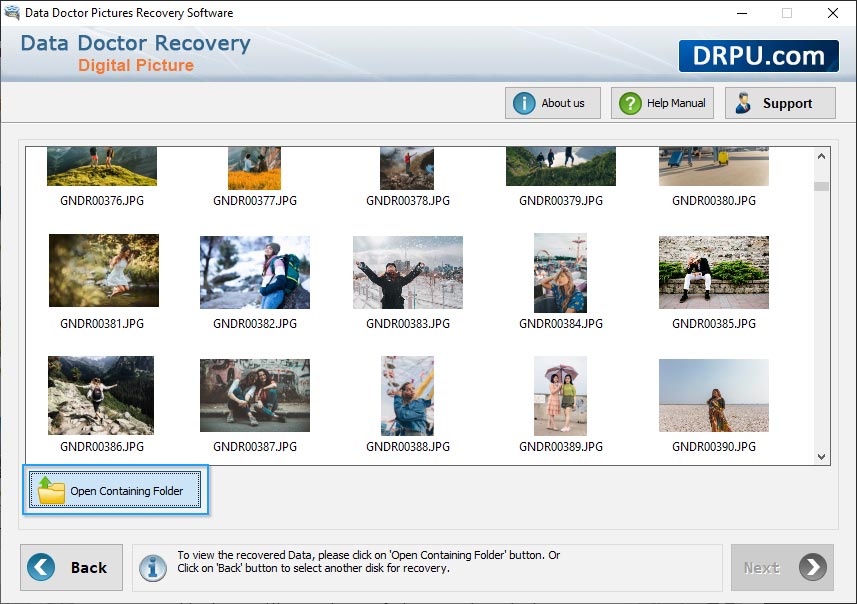Contact Support via the Support button

click(x=780, y=103)
